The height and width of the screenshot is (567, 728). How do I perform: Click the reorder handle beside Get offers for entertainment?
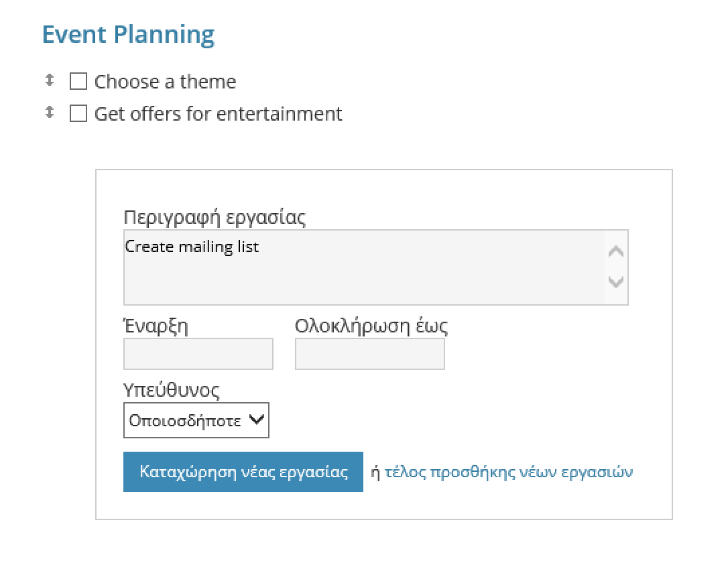pos(49,113)
